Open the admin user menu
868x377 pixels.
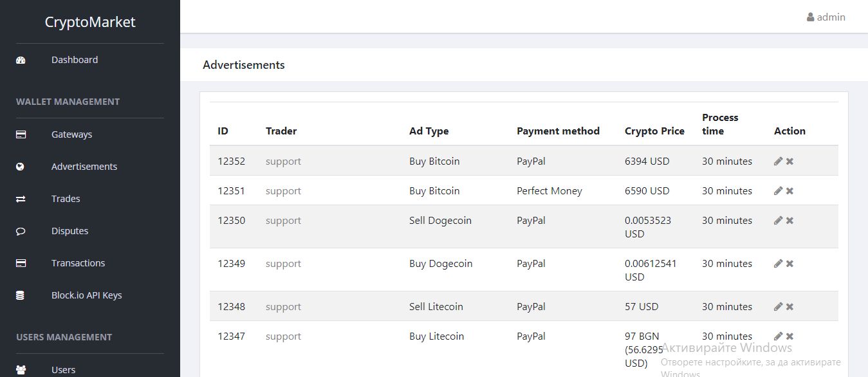[x=826, y=17]
